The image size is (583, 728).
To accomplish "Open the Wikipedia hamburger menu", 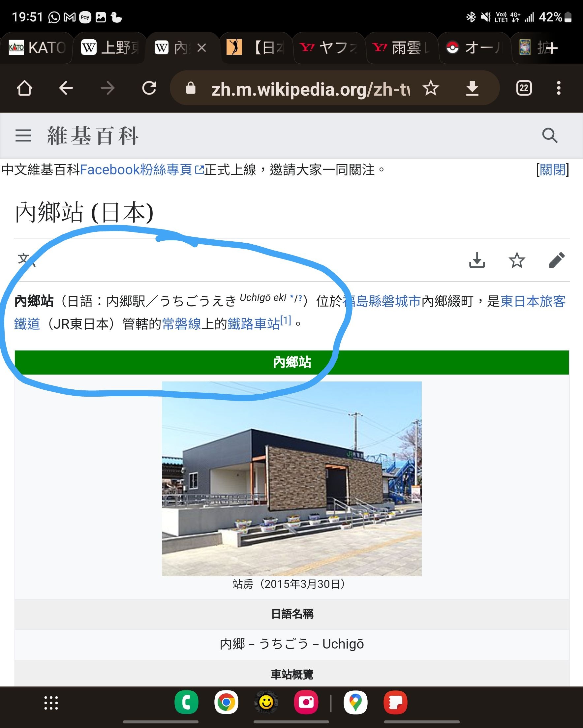I will coord(23,136).
